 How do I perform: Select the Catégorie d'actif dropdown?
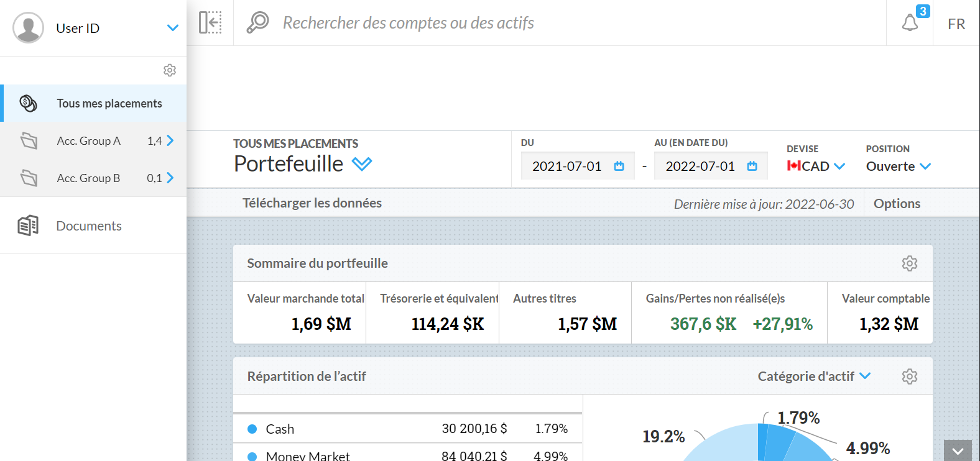813,377
